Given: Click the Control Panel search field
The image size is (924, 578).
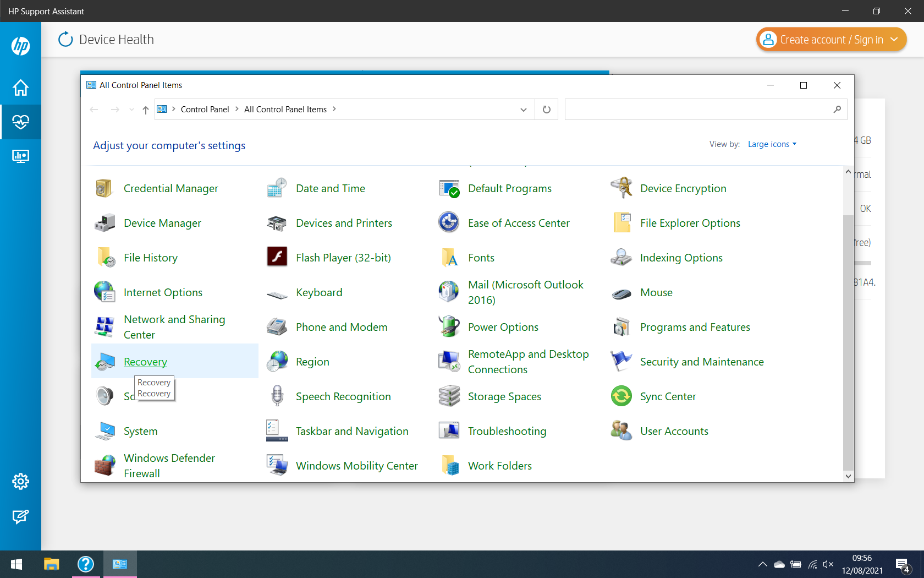Looking at the screenshot, I should pos(706,110).
